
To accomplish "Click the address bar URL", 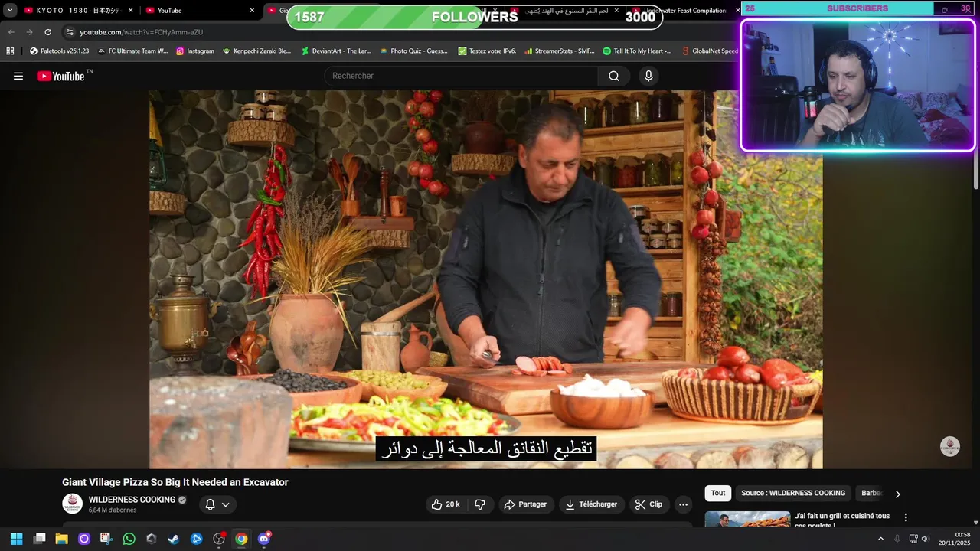I will click(142, 32).
